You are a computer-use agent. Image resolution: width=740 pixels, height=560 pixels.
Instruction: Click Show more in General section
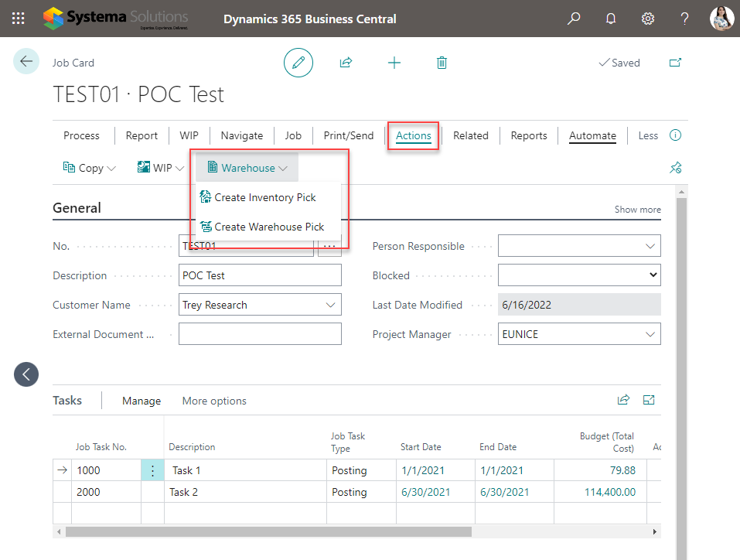click(637, 210)
